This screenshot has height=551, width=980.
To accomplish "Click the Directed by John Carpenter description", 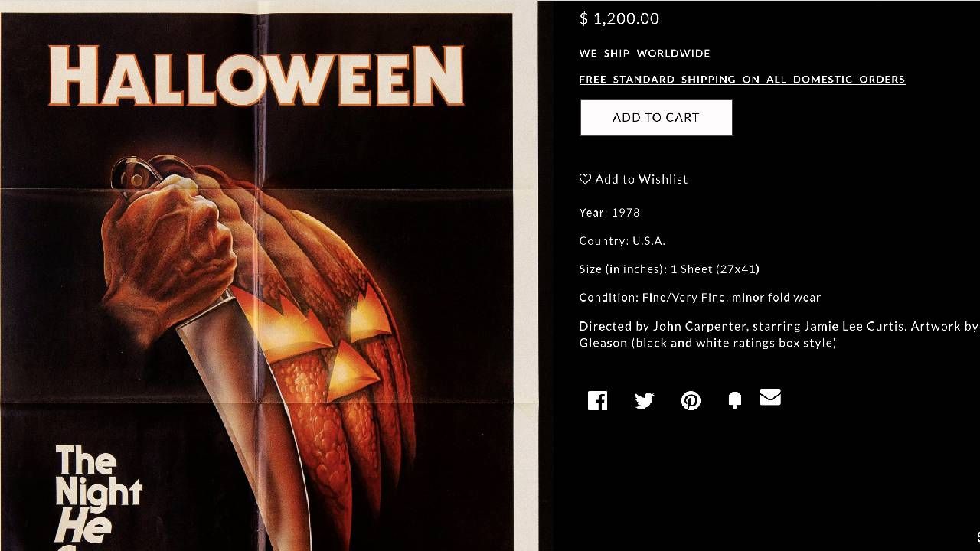I will coord(779,334).
